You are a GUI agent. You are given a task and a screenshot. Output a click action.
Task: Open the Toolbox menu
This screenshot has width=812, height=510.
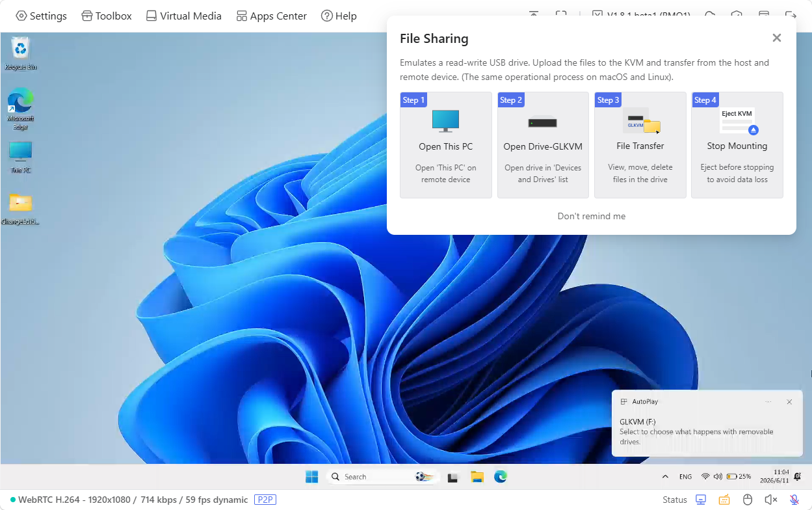click(107, 16)
